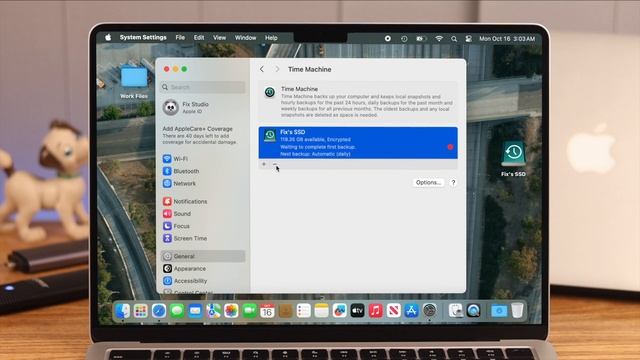Click the battery status icon
The height and width of the screenshot is (360, 640).
click(x=421, y=38)
